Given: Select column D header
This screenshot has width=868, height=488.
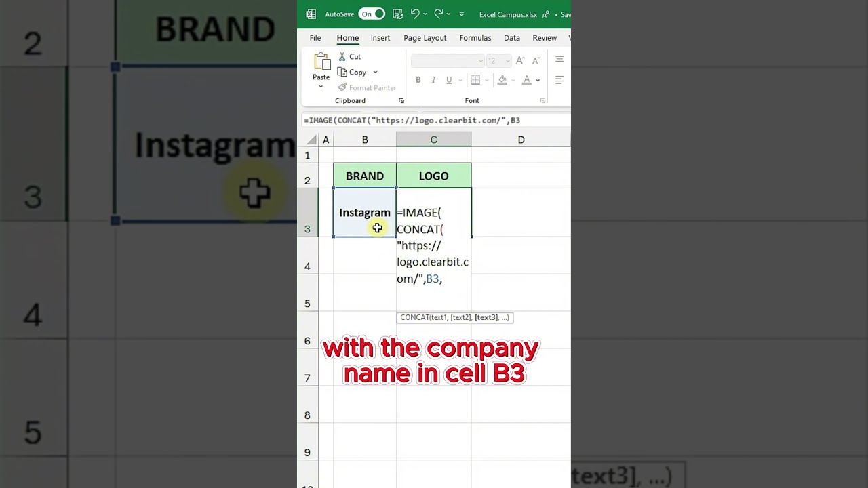Looking at the screenshot, I should pos(521,140).
